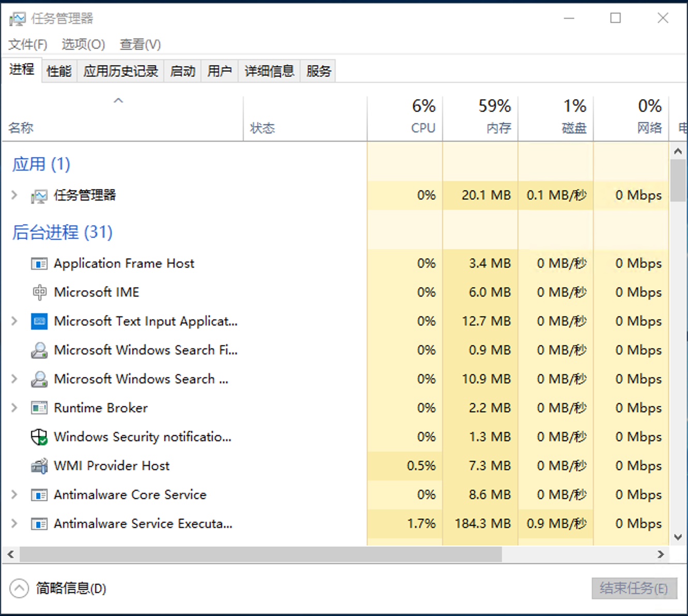
Task: Click the vertical scrollbar thumb
Action: click(x=678, y=180)
